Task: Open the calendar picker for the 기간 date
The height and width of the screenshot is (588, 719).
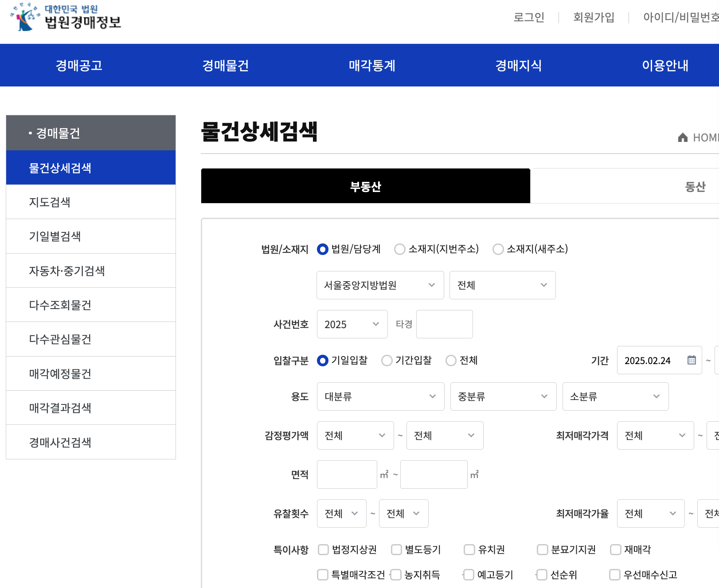Action: tap(691, 361)
